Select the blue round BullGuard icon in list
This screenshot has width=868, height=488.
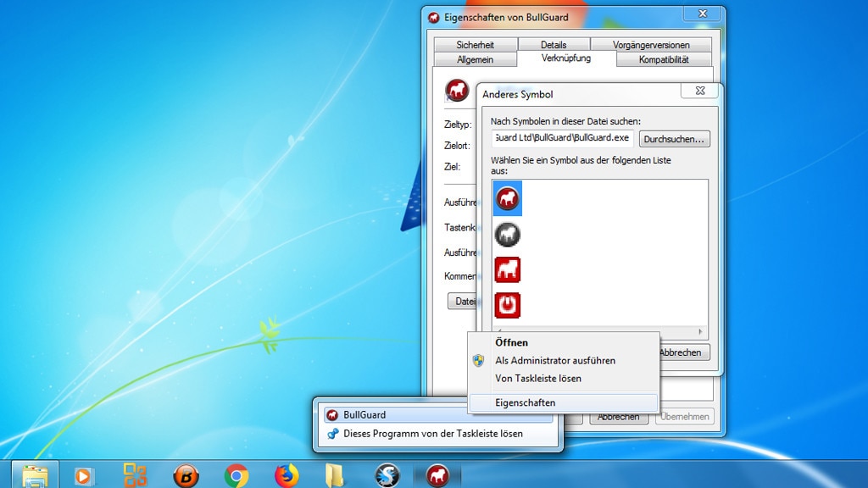507,199
